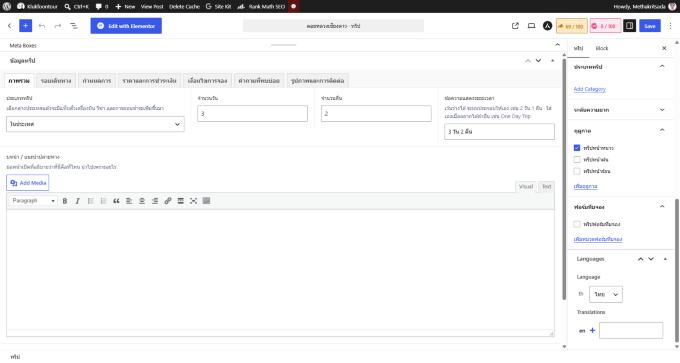This screenshot has width=680, height=363.
Task: Toggle bold formatting in editor
Action: [65, 201]
